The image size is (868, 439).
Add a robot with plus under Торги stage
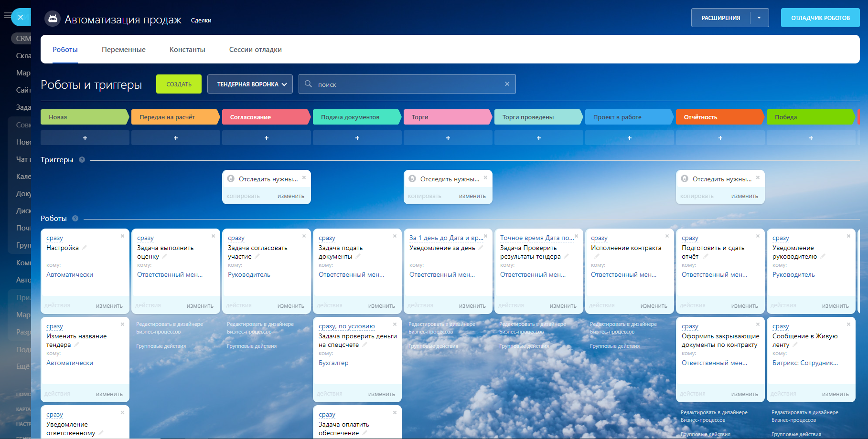tap(448, 138)
